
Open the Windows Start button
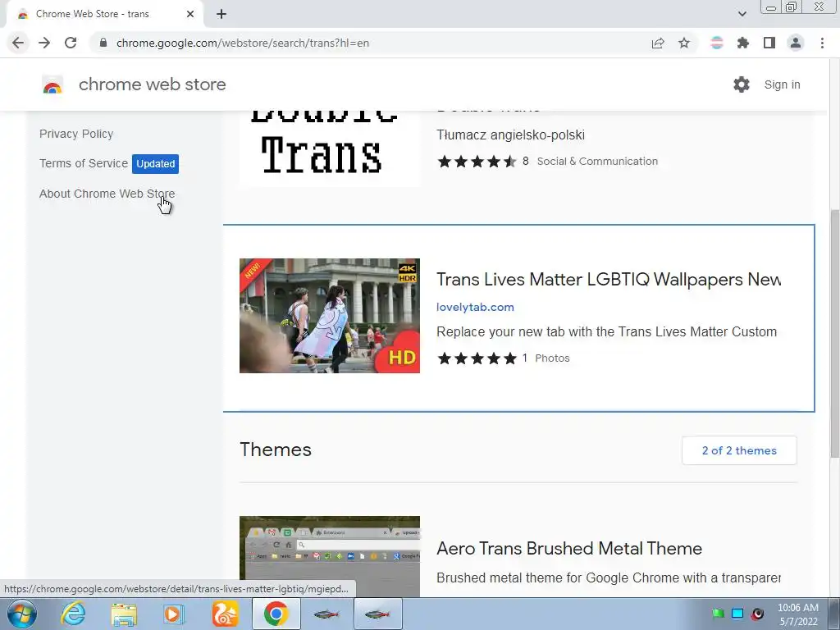22,614
